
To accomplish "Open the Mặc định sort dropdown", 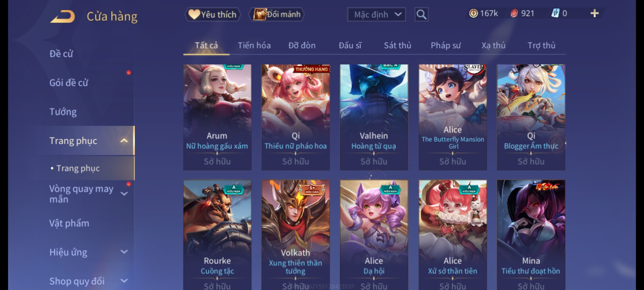I will 376,15.
